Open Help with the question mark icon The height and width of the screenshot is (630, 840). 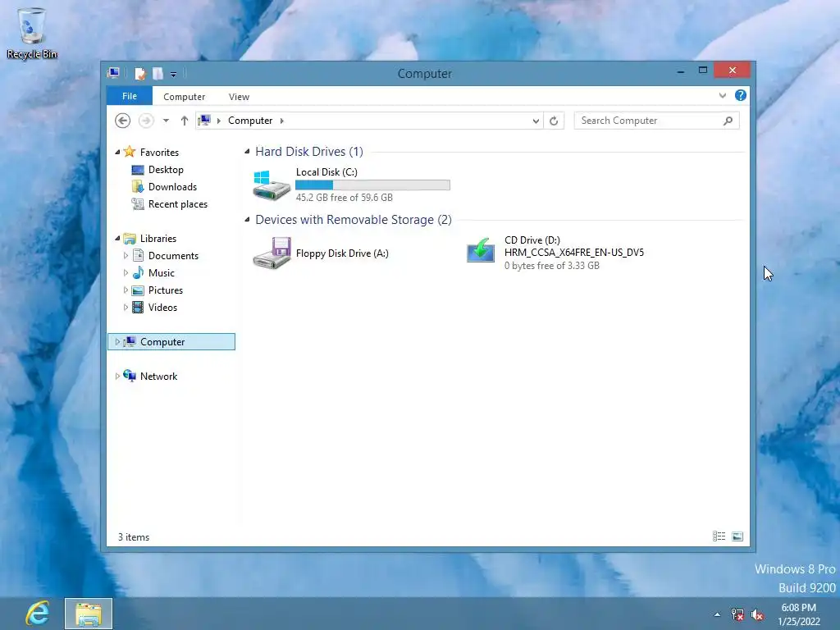tap(741, 95)
